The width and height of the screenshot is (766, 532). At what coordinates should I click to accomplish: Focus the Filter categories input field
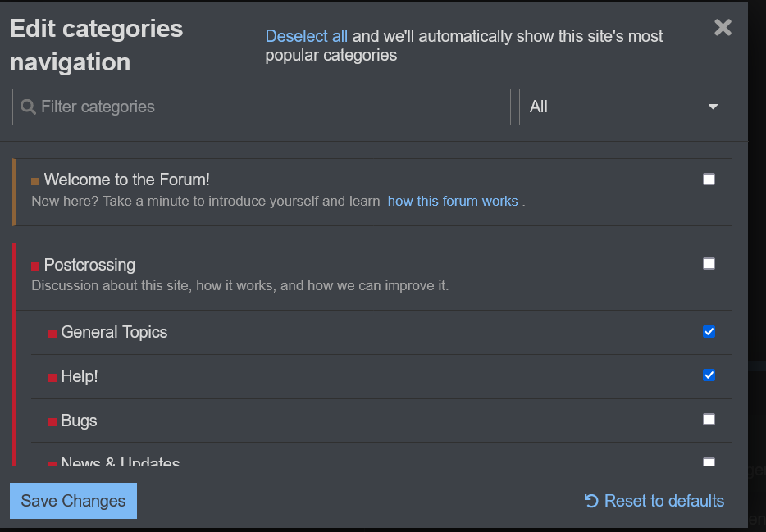[271, 107]
